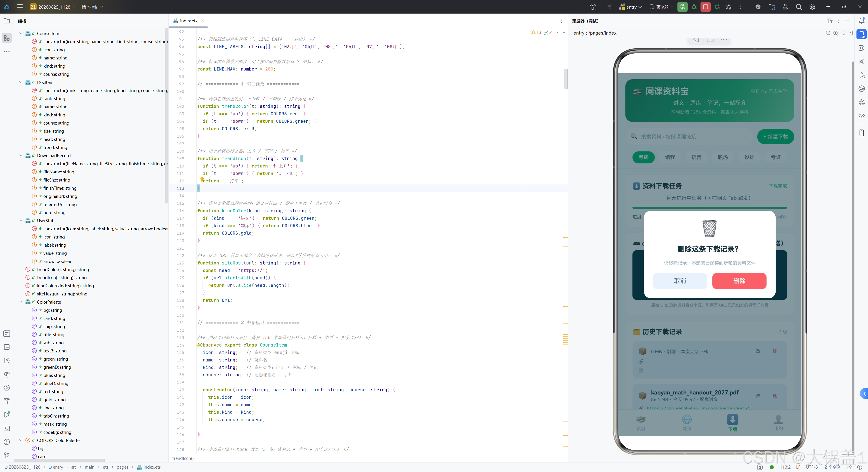This screenshot has height=472, width=868.
Task: Click the 取消 button in delete dialog
Action: (x=680, y=281)
